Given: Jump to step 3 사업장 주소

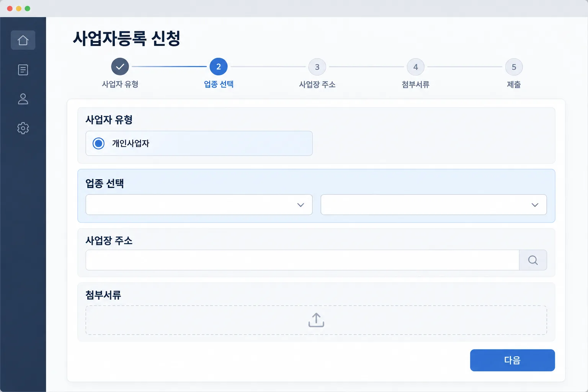Looking at the screenshot, I should pos(317,67).
